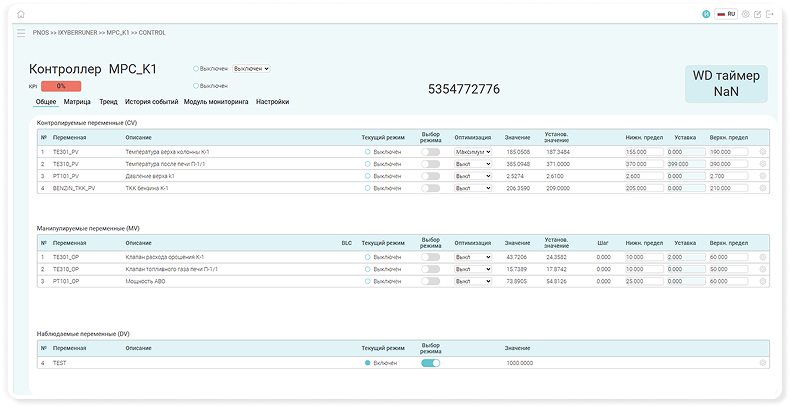This screenshot has width=790, height=407.
Task: Click the home icon in the top bar
Action: 21,15
